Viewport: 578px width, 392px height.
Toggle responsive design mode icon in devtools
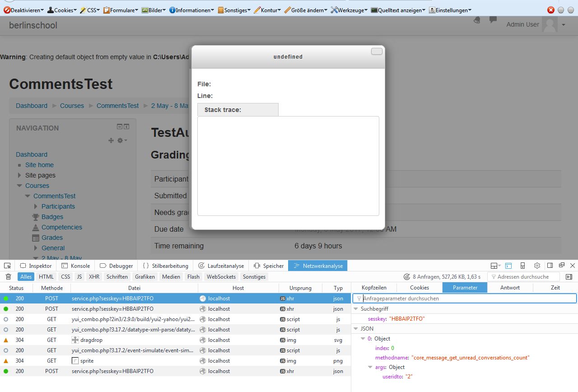[522, 266]
